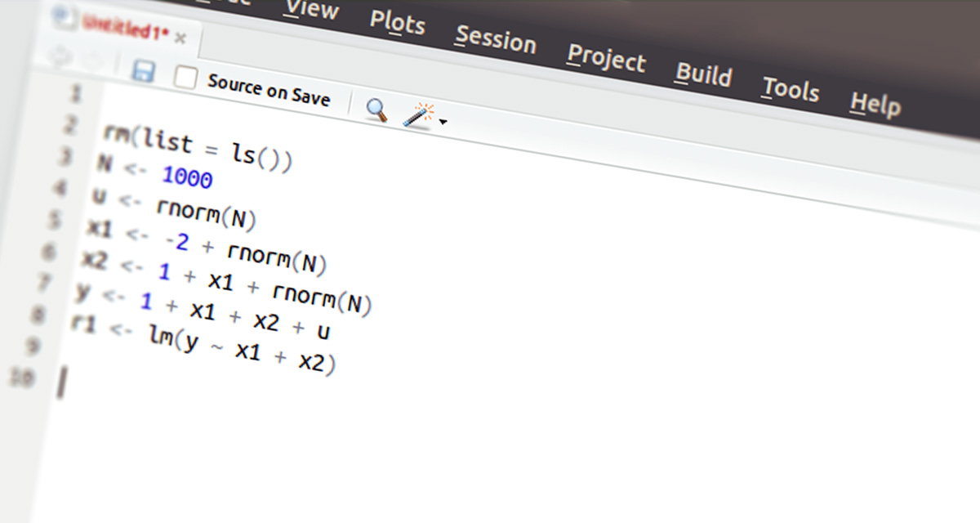Open the Build menu

tap(703, 74)
